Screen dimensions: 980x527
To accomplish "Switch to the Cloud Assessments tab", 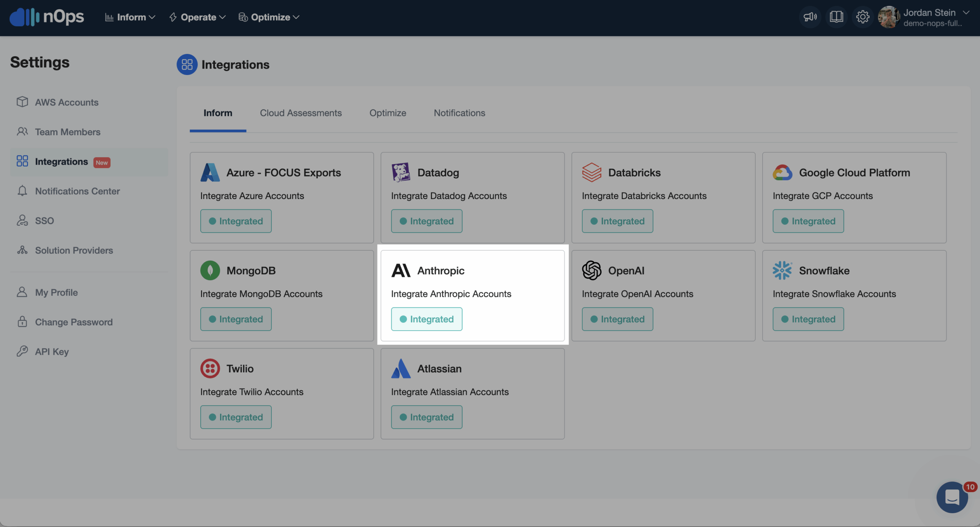I will [x=301, y=113].
